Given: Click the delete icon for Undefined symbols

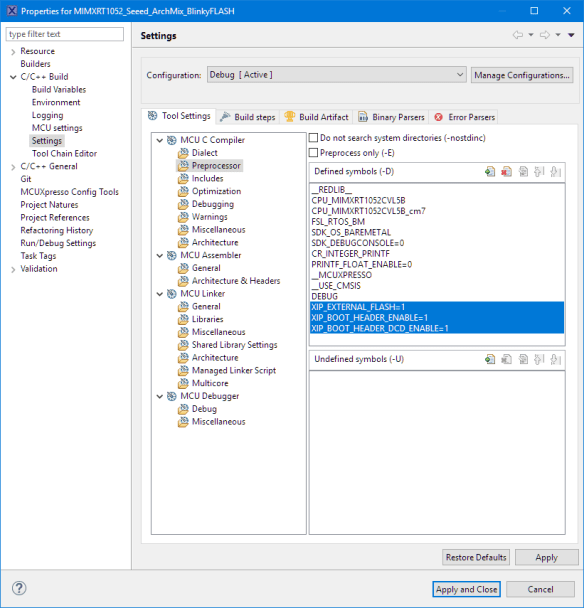Looking at the screenshot, I should click(506, 359).
